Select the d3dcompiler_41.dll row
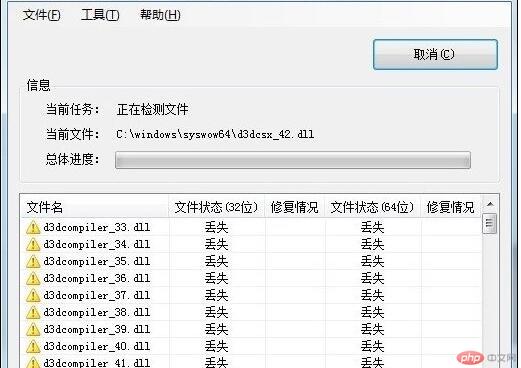Viewport: 521px width, 368px height. (252, 362)
